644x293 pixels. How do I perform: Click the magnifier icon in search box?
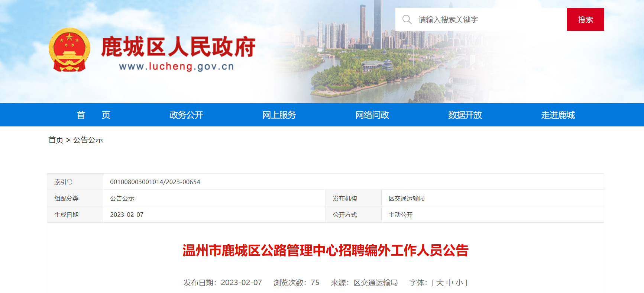pyautogui.click(x=407, y=19)
